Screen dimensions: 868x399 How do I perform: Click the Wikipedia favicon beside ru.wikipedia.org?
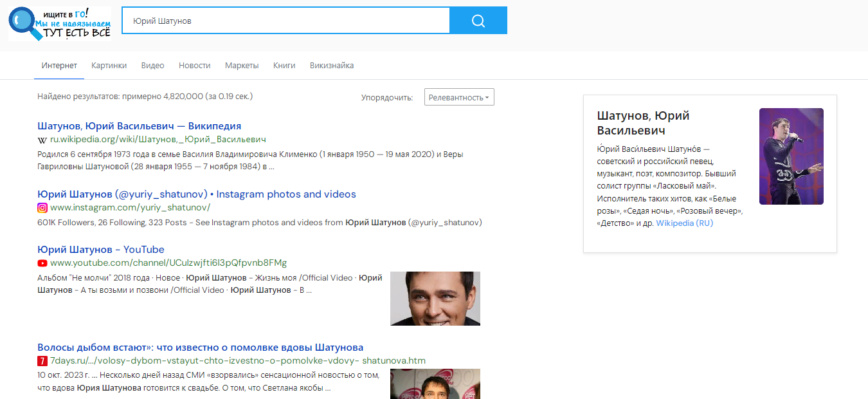coord(42,140)
